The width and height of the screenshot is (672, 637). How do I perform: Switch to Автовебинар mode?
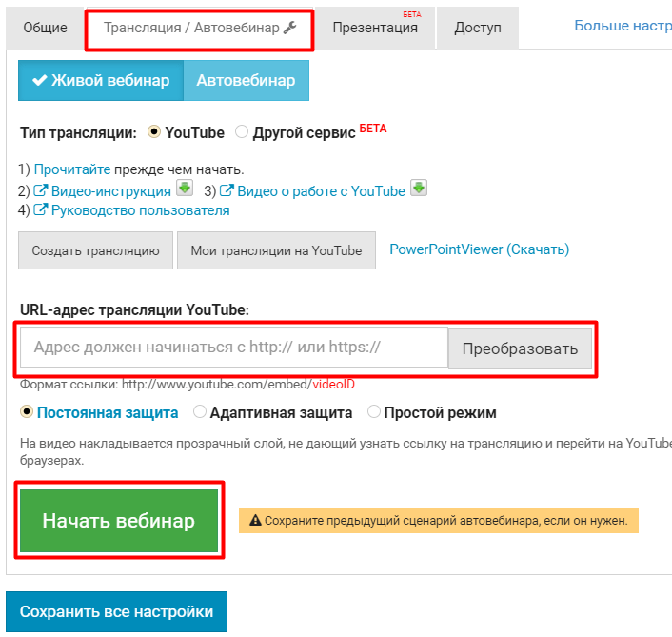[x=246, y=80]
